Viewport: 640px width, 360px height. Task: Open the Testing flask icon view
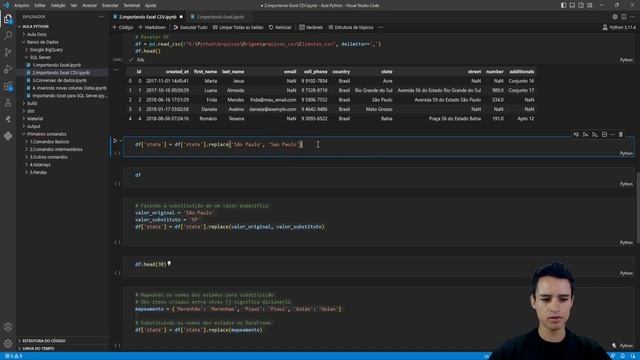[x=8, y=103]
